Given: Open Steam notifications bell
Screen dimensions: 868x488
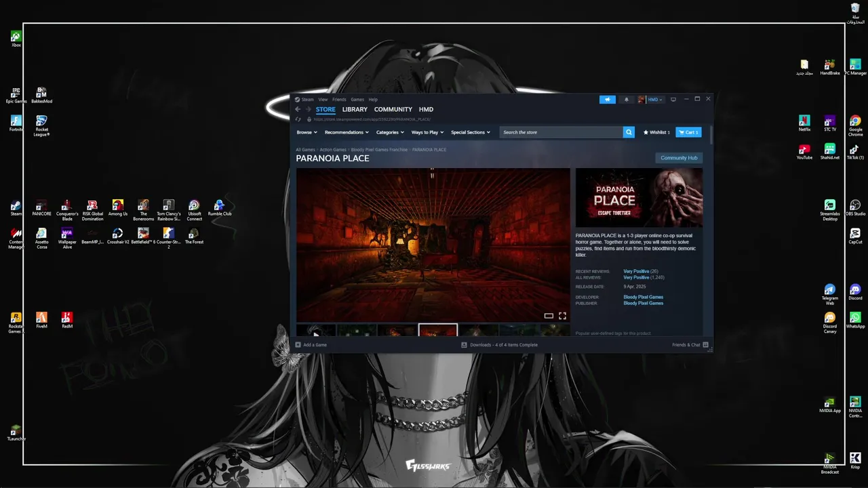Looking at the screenshot, I should click(626, 100).
